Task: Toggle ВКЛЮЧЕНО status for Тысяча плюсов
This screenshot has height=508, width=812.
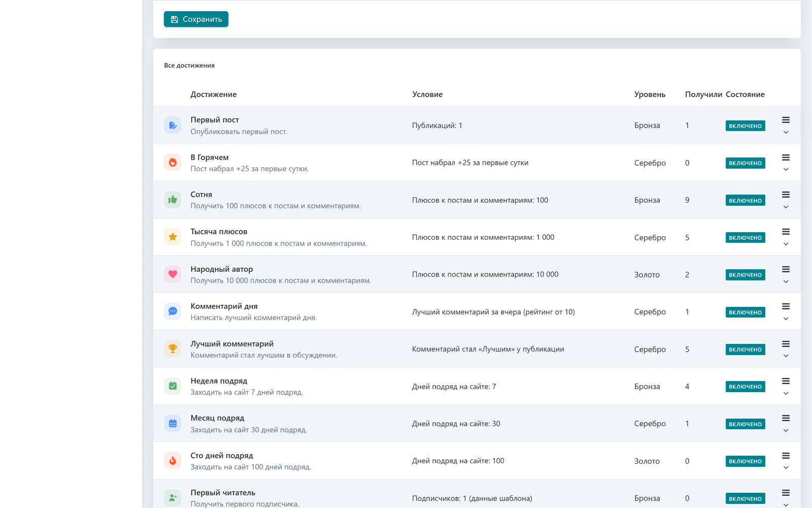Action: 745,238
